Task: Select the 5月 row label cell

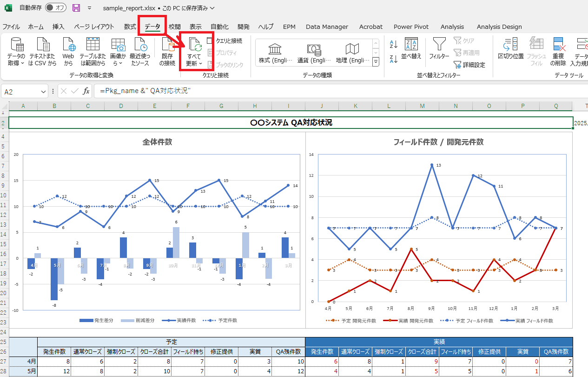Action: (23, 371)
